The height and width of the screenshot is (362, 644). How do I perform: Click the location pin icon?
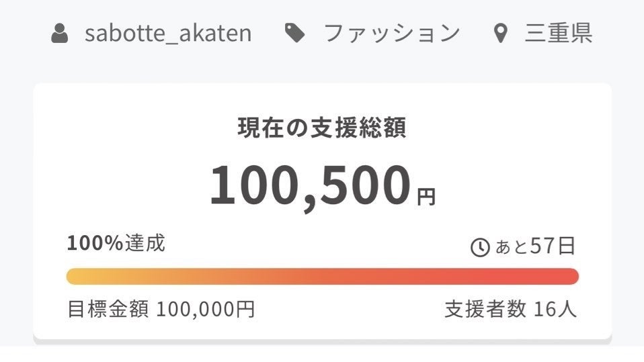500,34
